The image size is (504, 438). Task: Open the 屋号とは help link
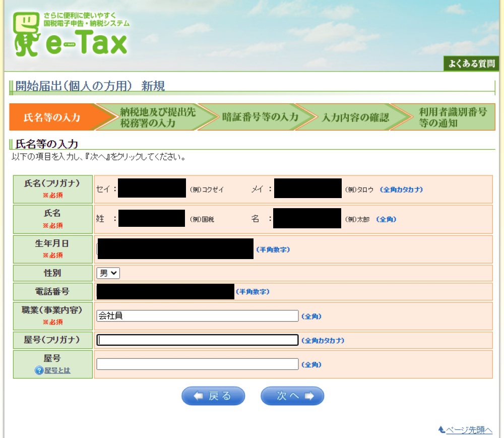57,370
